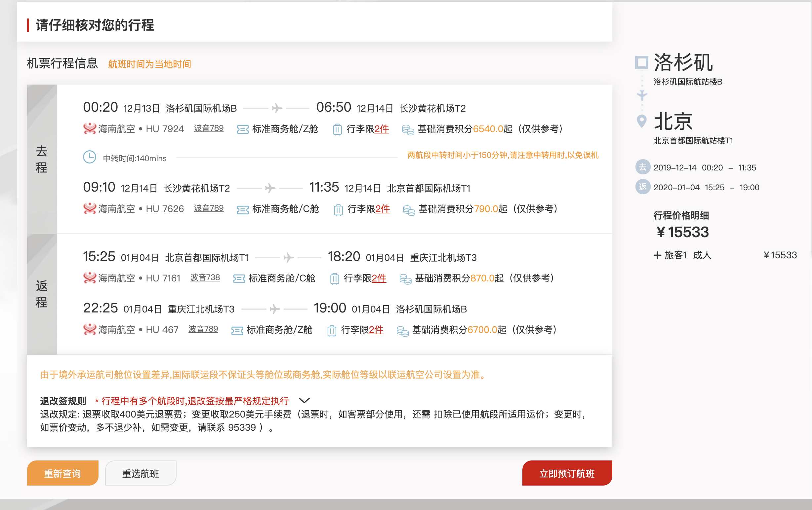The image size is (812, 510).
Task: Click the plane icon between Chongqing and Los Angeles
Action: click(x=275, y=309)
